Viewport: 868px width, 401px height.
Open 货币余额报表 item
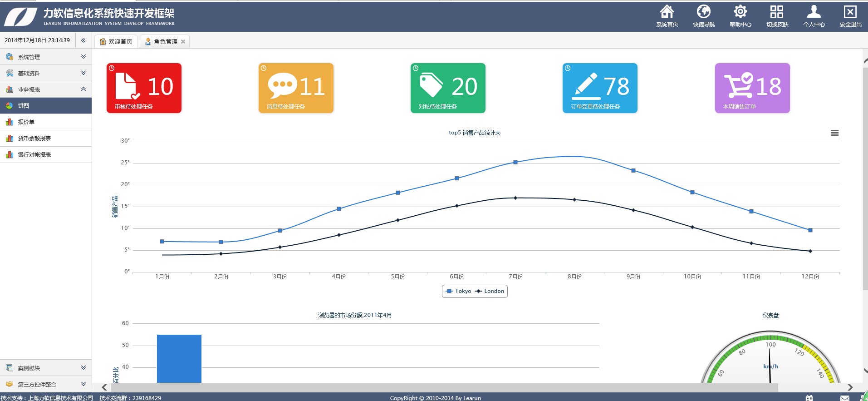pyautogui.click(x=46, y=139)
